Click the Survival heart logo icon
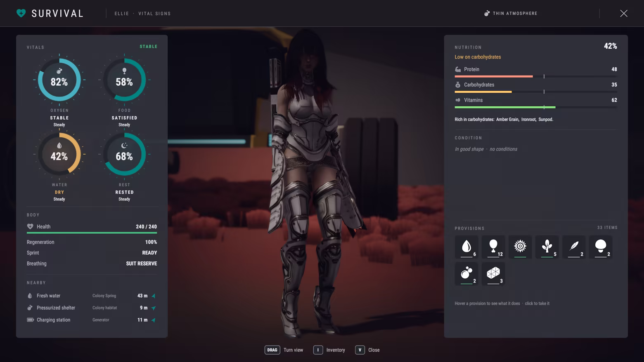 [21, 13]
